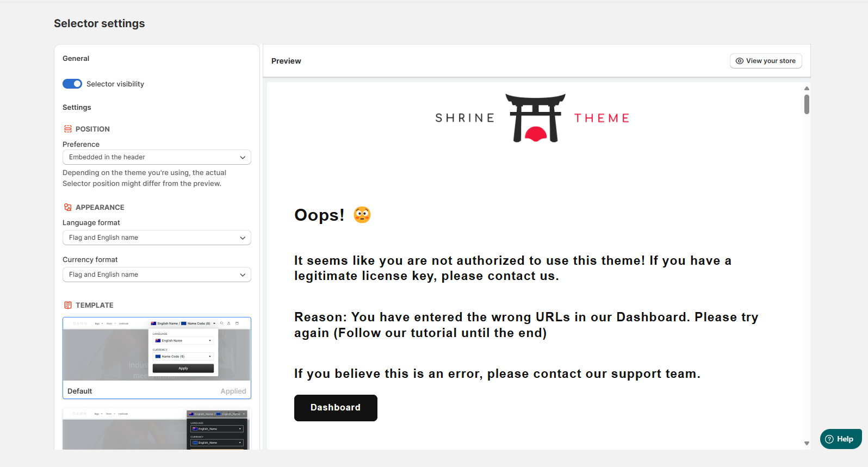This screenshot has height=467, width=868.
Task: Click the black Dashboard button
Action: [336, 408]
